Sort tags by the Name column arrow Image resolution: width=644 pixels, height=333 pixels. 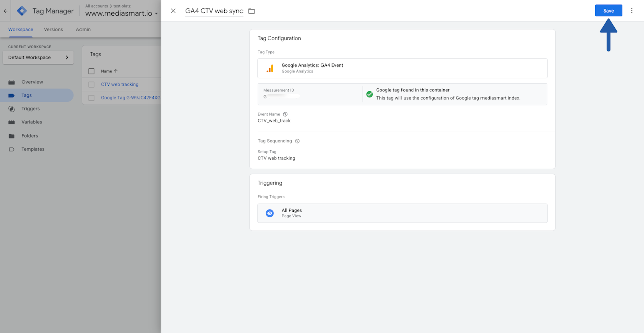[x=116, y=71]
